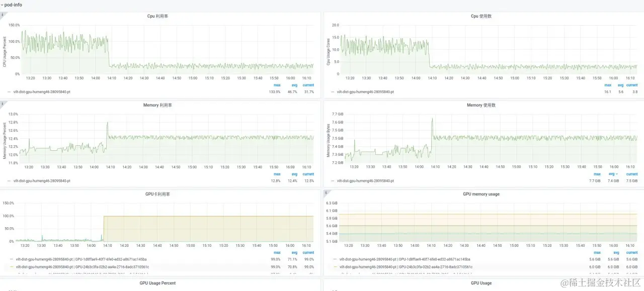
Task: Sort GPU卡利用率 legend by current column
Action: coord(308,253)
